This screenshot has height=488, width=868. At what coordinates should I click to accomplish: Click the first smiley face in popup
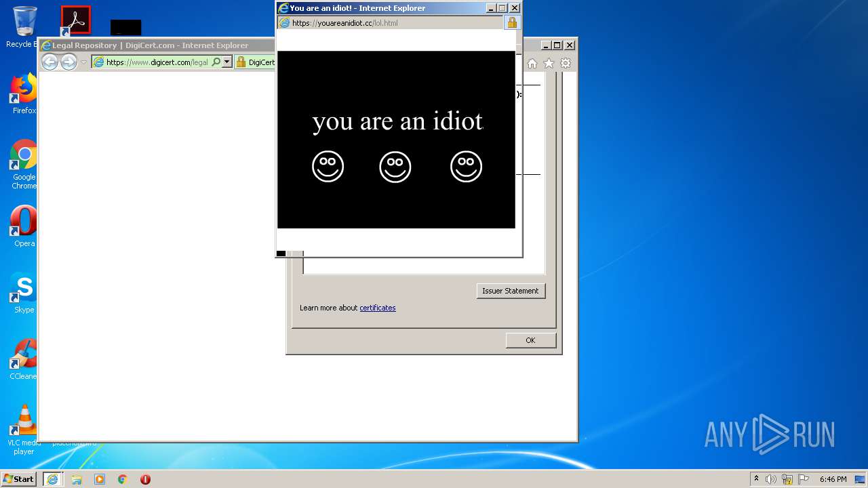coord(328,166)
